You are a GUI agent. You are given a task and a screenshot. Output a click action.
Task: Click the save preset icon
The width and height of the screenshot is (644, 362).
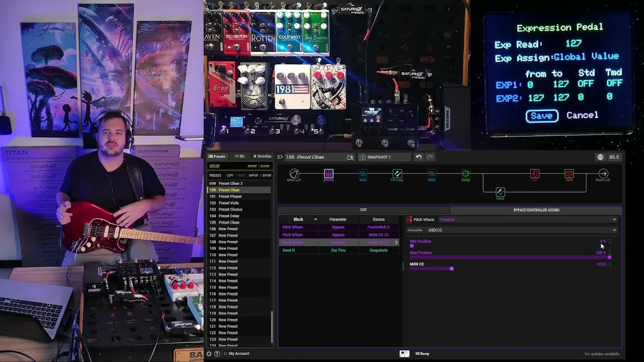[350, 157]
